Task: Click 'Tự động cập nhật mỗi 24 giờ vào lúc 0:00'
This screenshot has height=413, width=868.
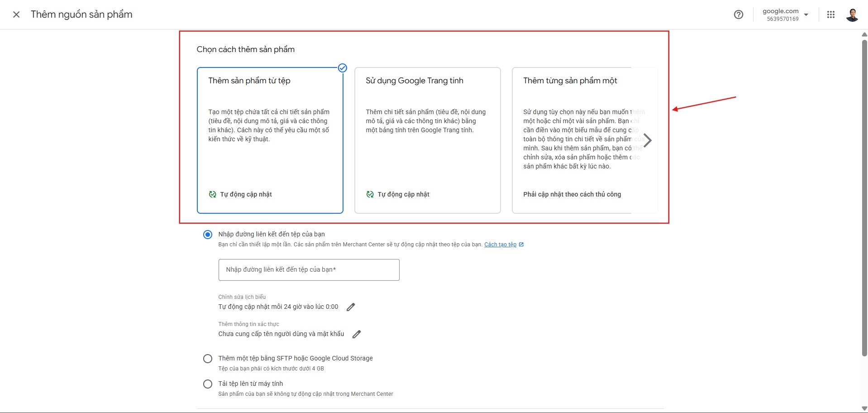Action: [278, 307]
